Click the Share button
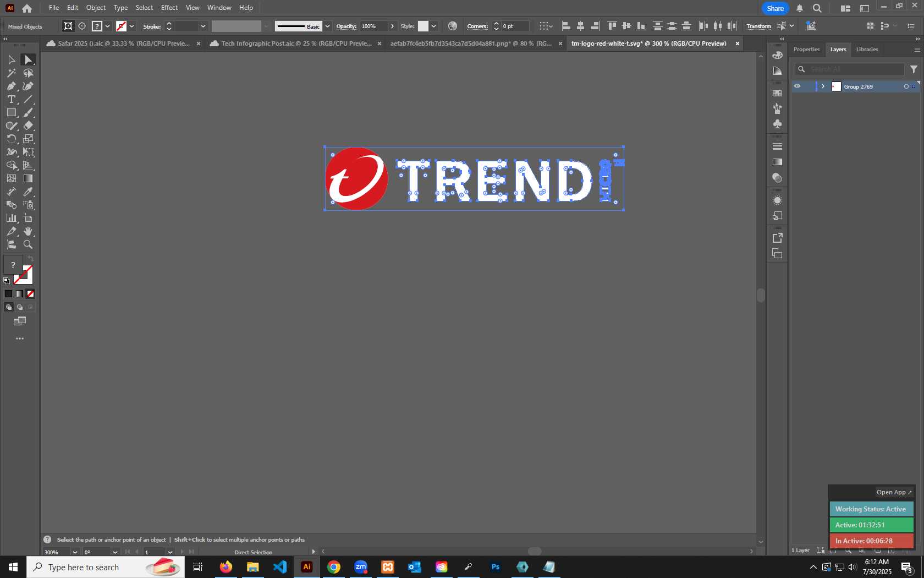The width and height of the screenshot is (924, 578). [x=775, y=8]
